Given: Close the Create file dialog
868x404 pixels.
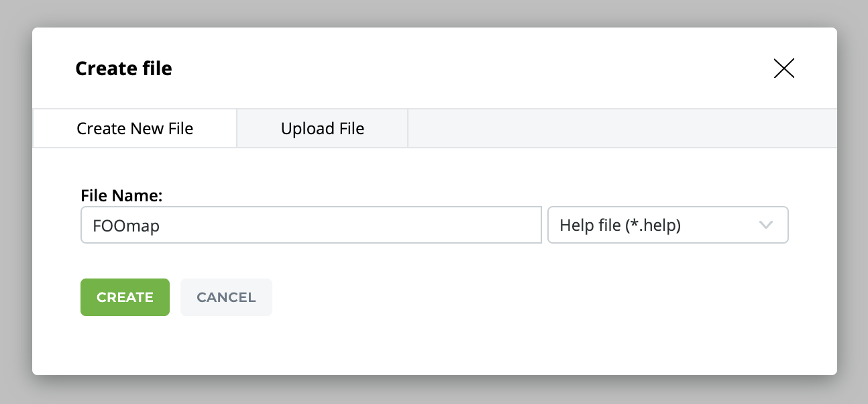Looking at the screenshot, I should pos(783,68).
